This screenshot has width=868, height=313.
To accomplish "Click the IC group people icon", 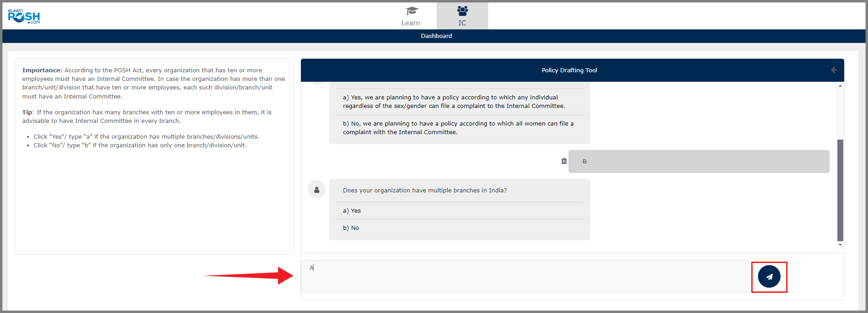I will [462, 10].
